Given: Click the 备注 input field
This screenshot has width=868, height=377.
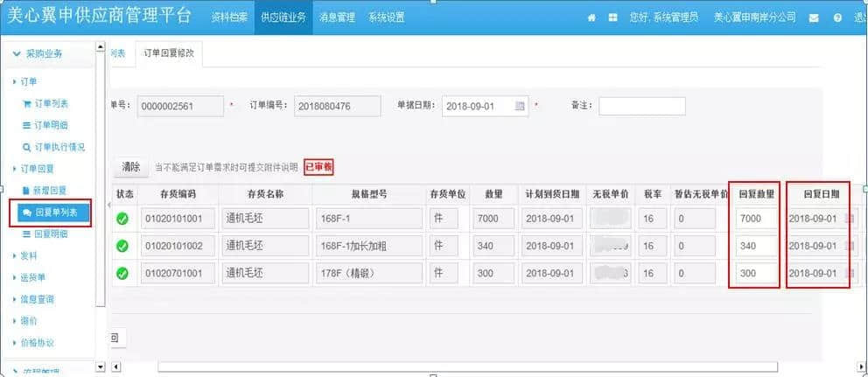Looking at the screenshot, I should pyautogui.click(x=642, y=107).
